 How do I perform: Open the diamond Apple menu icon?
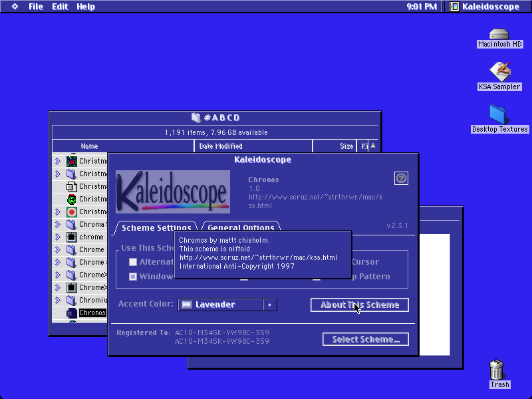(15, 6)
